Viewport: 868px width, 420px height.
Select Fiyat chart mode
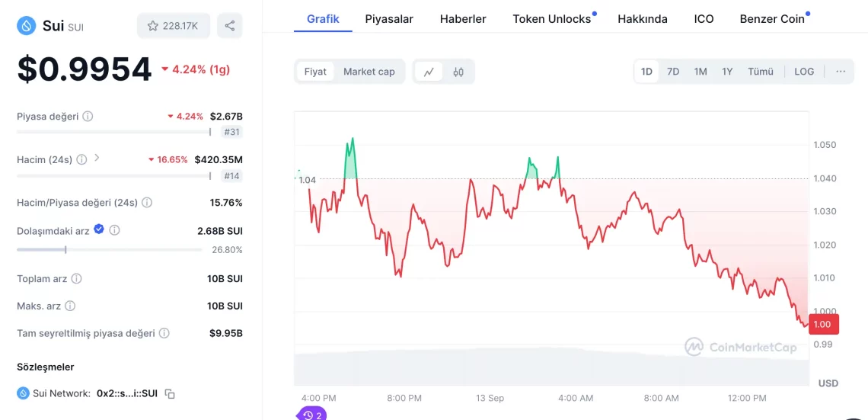(315, 72)
